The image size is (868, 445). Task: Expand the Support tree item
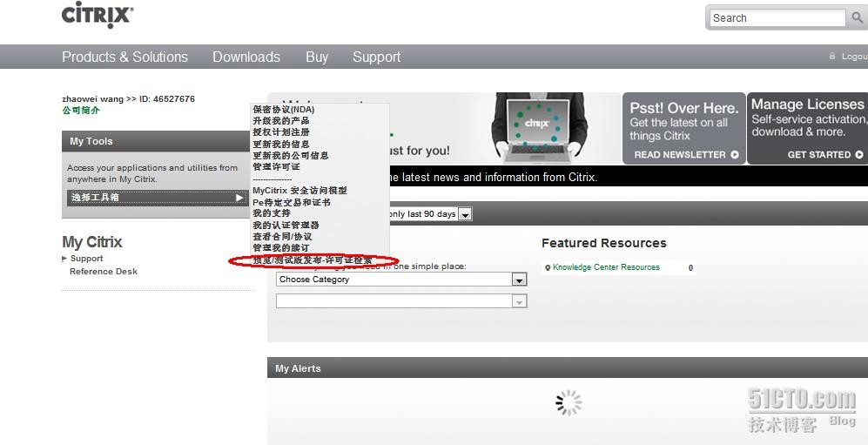64,259
